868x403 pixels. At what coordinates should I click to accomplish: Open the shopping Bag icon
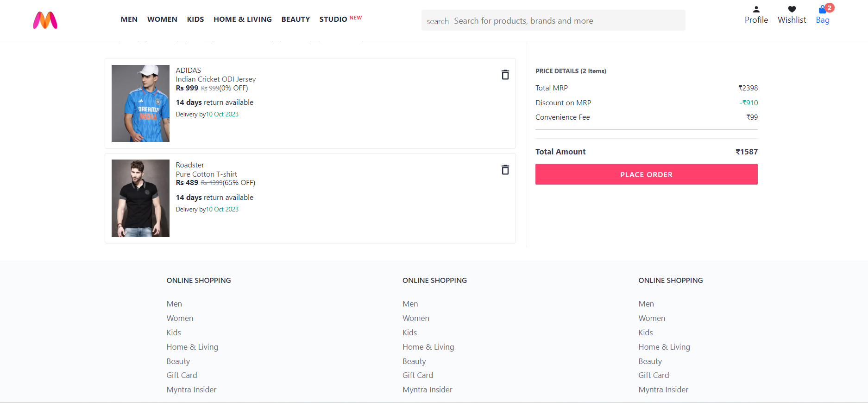[823, 10]
